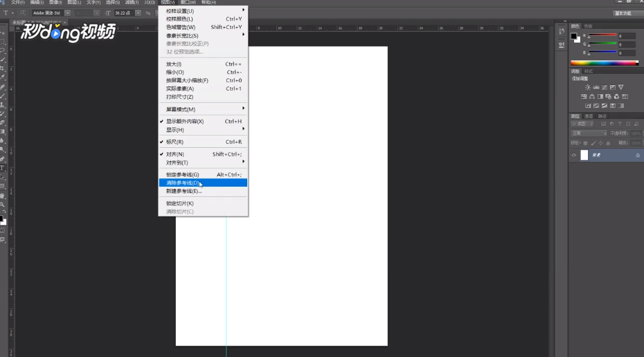This screenshot has width=644, height=357.
Task: Toggle lock position in Layers panel
Action: coord(600,143)
